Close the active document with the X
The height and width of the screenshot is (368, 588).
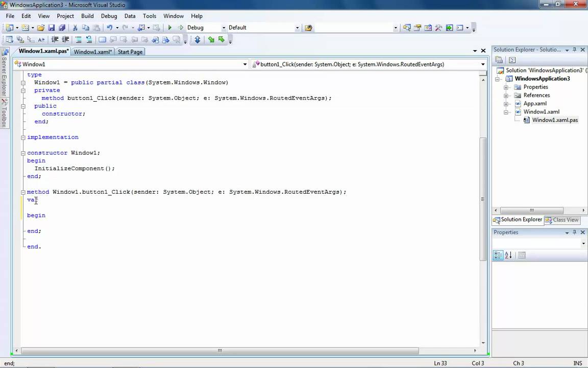click(x=483, y=51)
